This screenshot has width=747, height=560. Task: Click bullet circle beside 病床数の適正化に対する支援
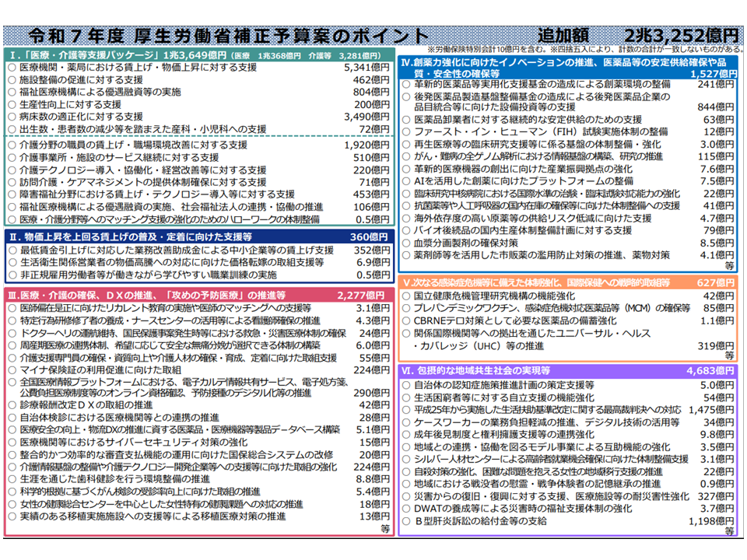12,116
